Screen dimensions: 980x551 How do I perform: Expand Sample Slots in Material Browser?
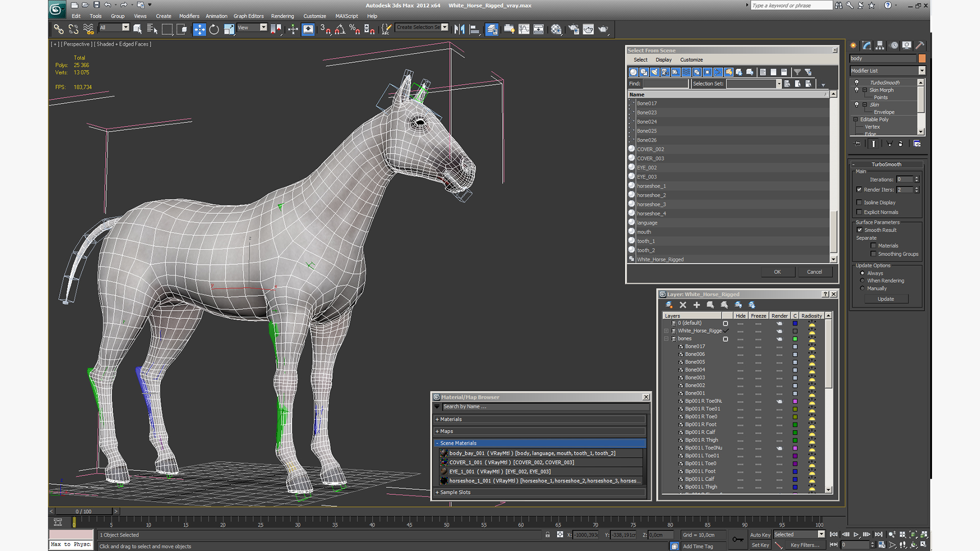click(437, 492)
